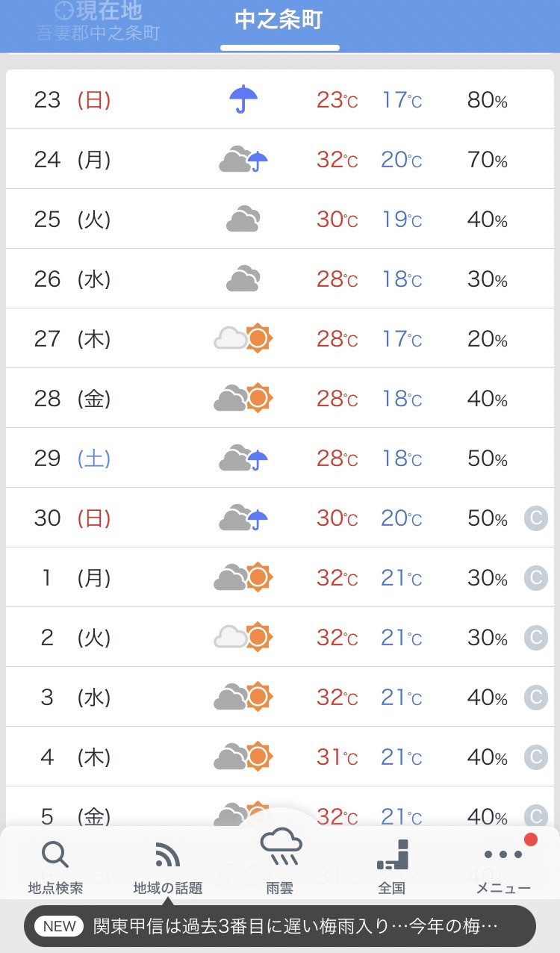The width and height of the screenshot is (560, 953).
Task: Tap the cloud-umbrella icon for 29 (土)
Action: (243, 458)
